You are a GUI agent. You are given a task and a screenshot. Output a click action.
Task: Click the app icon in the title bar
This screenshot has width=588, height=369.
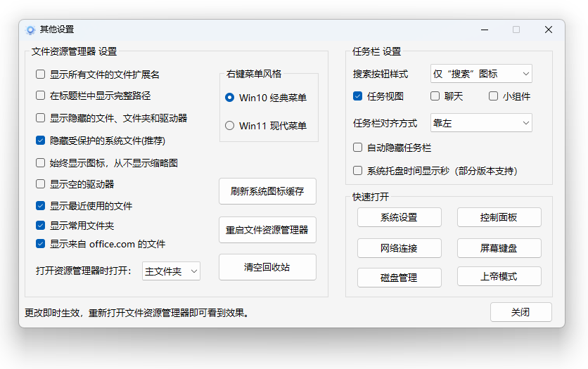(x=30, y=30)
